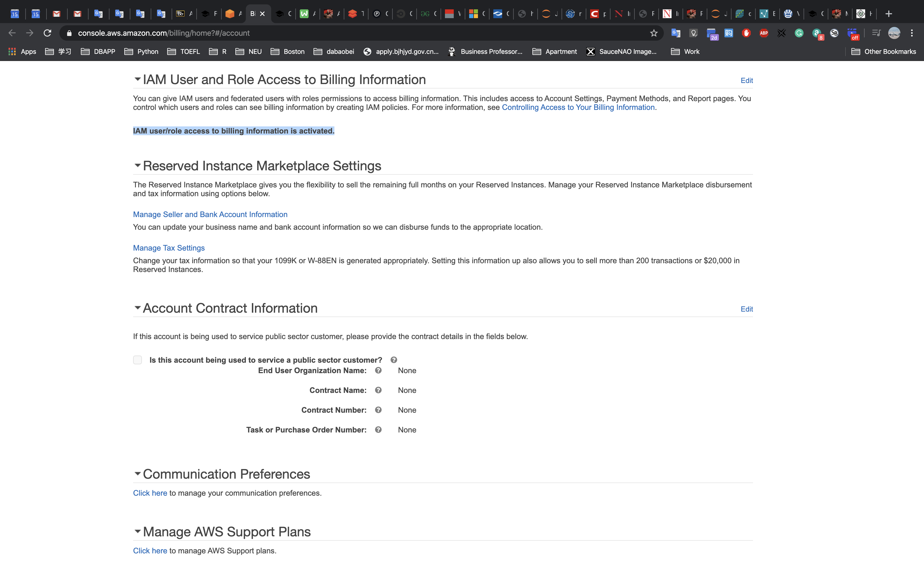The image size is (924, 577).
Task: Check the public sector customer checkbox
Action: (137, 360)
